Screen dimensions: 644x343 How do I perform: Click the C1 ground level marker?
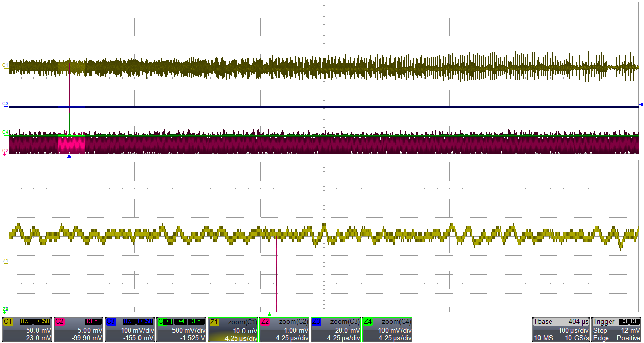(5, 66)
